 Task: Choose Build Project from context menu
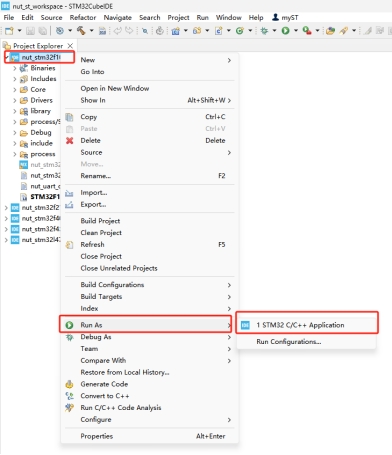point(100,221)
